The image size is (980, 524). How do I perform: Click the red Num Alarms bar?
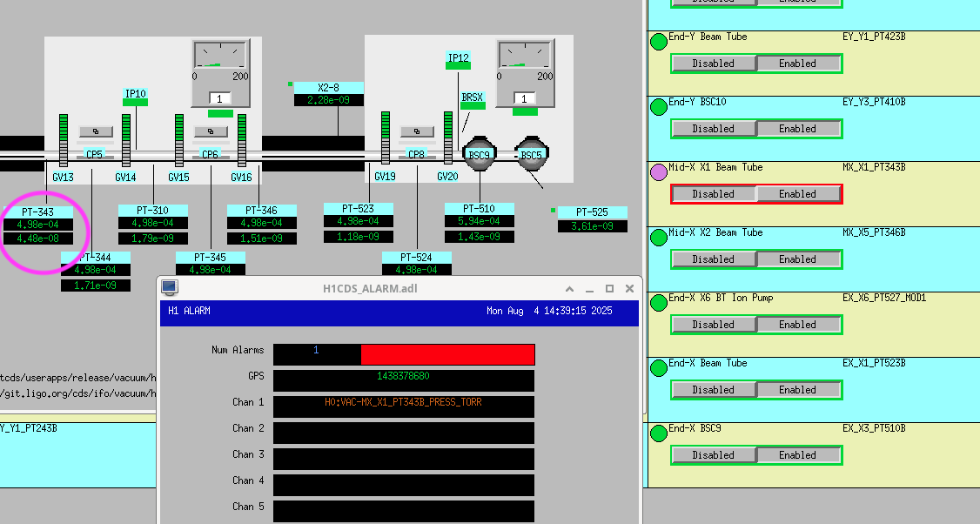tap(447, 354)
